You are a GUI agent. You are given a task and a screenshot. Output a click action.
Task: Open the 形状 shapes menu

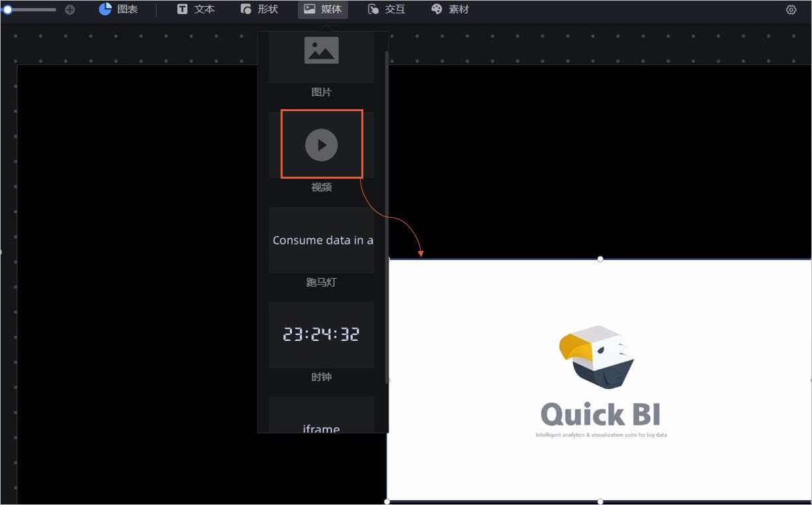coord(259,9)
